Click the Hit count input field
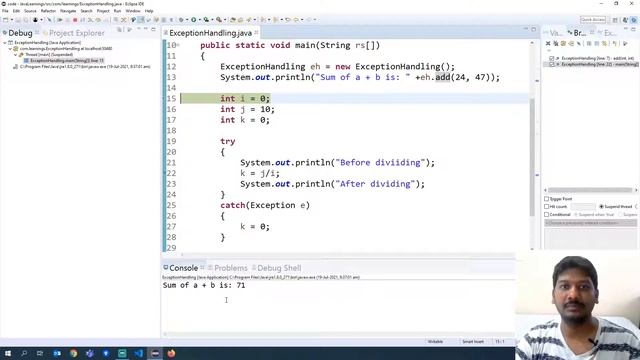The height and width of the screenshot is (360, 640). tap(583, 207)
